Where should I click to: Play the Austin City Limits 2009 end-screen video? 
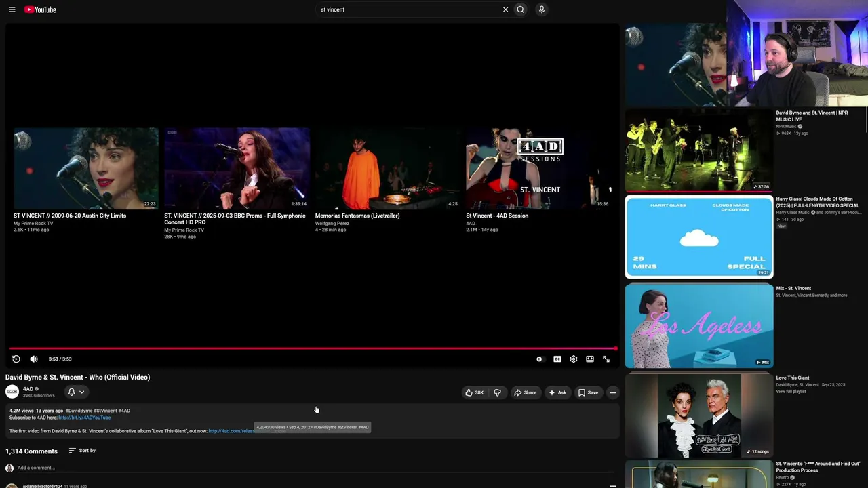[86, 168]
